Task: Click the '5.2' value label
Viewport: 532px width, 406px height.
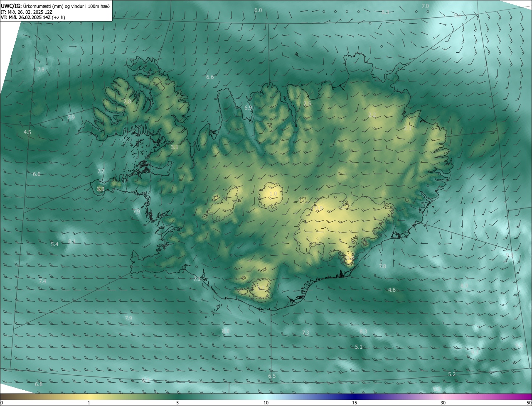Action: (x=452, y=374)
